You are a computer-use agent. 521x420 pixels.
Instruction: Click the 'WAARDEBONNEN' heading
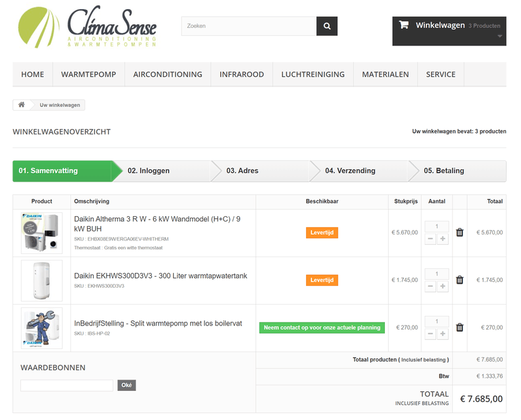53,368
